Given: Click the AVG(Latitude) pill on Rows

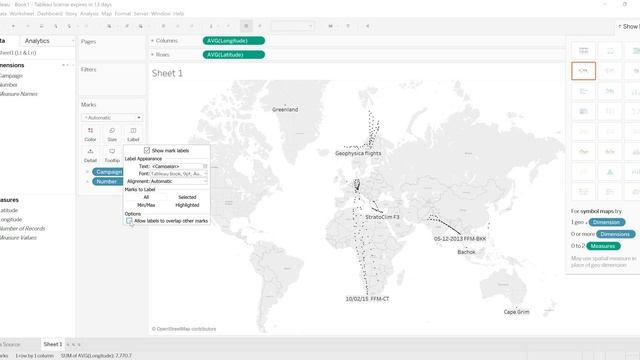Looking at the screenshot, I should coord(234,55).
